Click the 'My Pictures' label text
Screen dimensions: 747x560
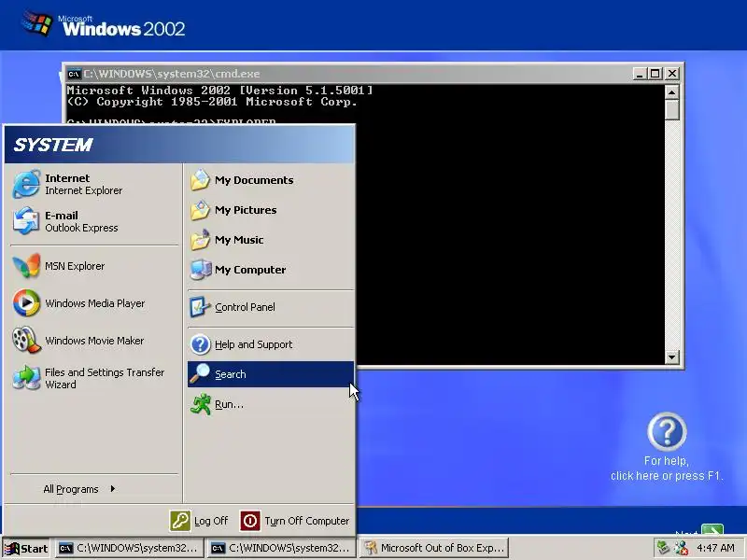click(246, 210)
